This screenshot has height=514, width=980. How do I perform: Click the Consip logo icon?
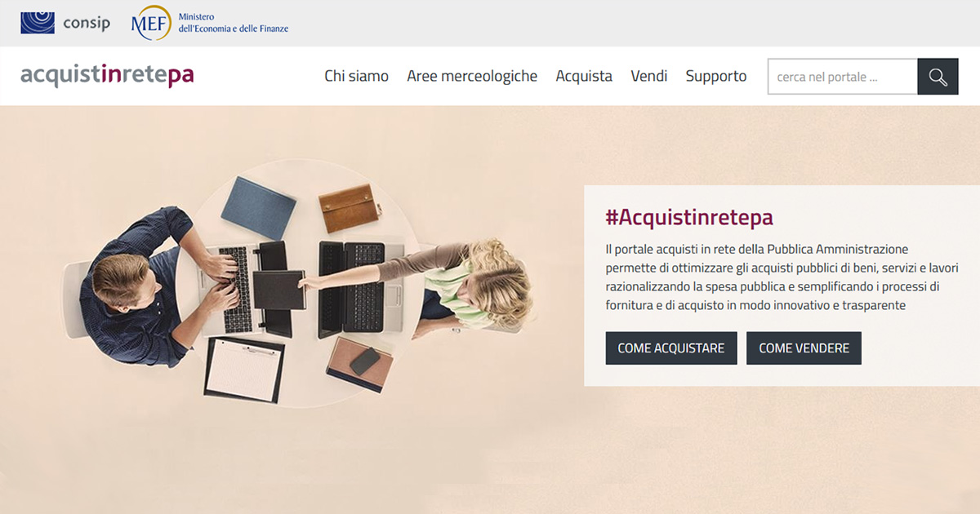[x=38, y=22]
